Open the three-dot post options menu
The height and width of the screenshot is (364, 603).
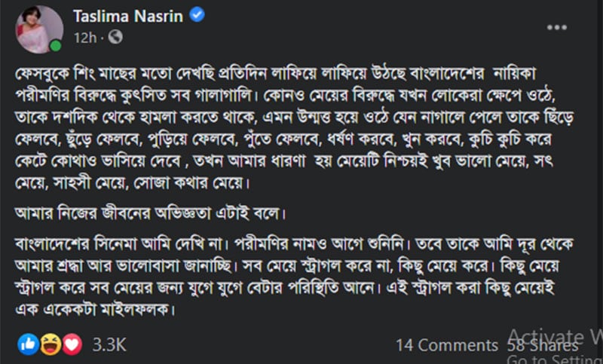coord(557,26)
